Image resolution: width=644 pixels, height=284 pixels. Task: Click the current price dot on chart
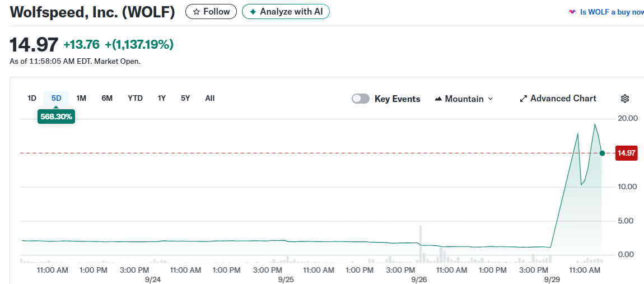(602, 153)
